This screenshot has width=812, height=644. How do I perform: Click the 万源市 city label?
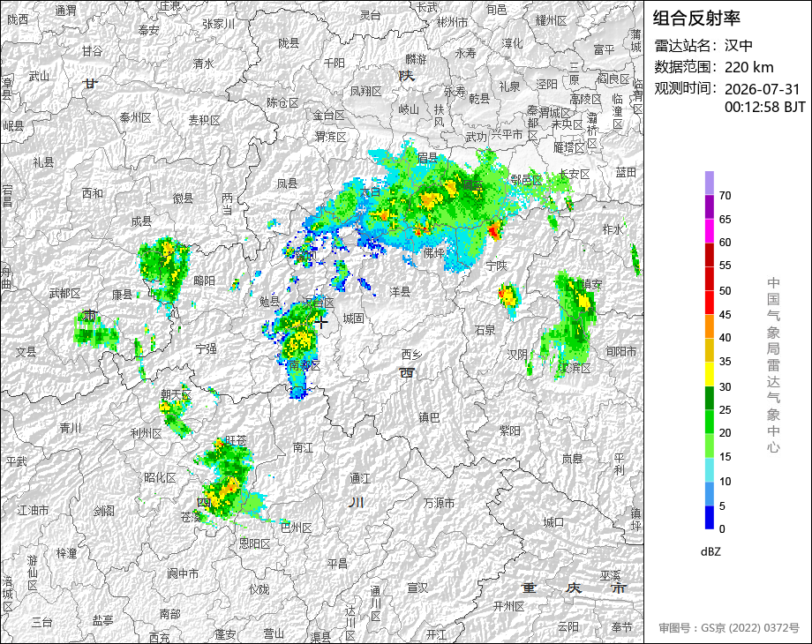(x=440, y=503)
